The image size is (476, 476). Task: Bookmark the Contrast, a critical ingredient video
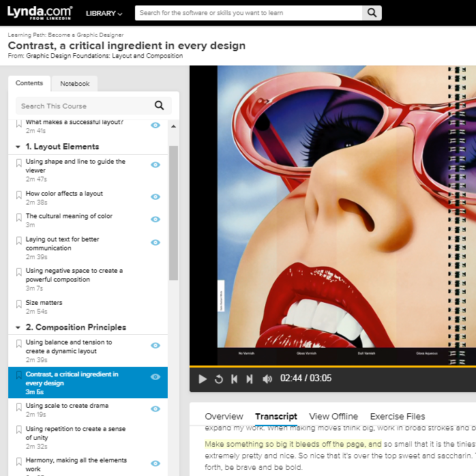point(19,375)
